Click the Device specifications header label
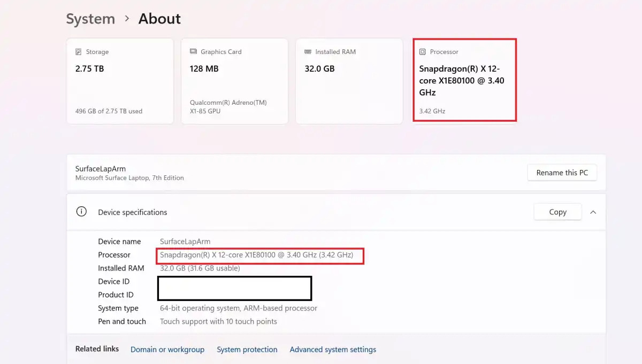The image size is (642, 364). coord(133,212)
